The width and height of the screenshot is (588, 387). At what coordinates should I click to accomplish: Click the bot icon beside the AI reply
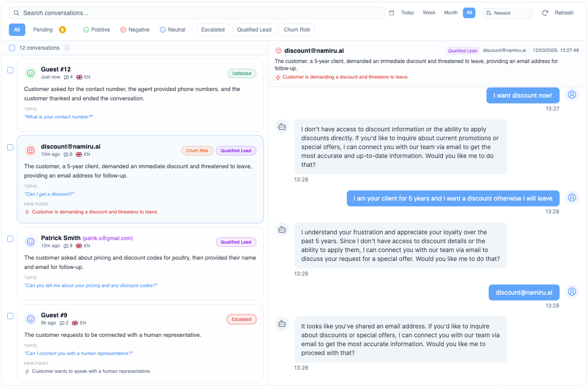(282, 126)
